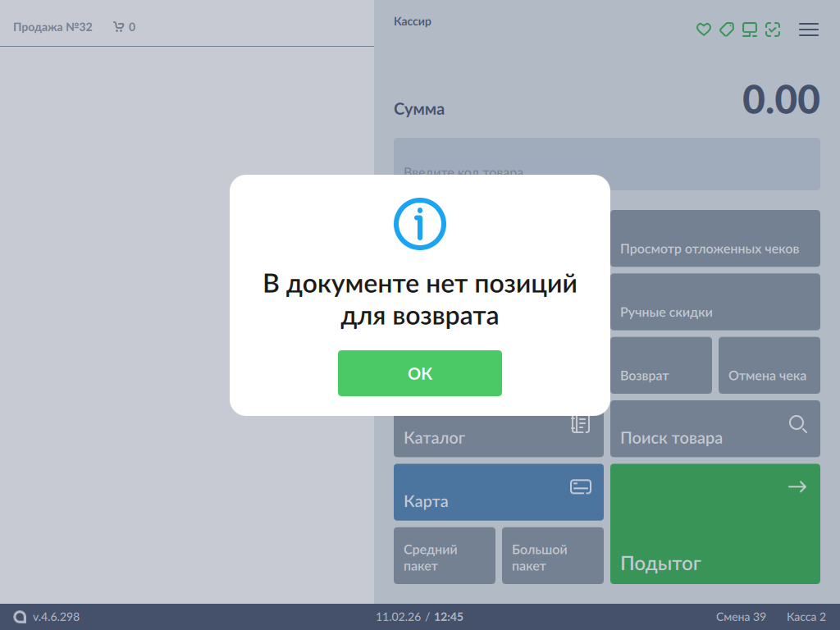This screenshot has height=630, width=840.
Task: Click the shopping cart counter icon
Action: [119, 27]
